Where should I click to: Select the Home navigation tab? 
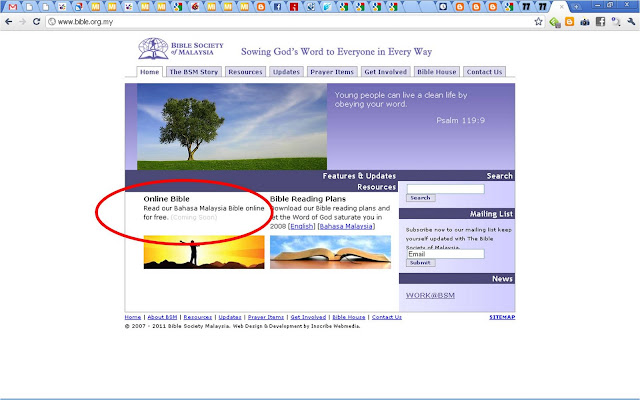(149, 72)
